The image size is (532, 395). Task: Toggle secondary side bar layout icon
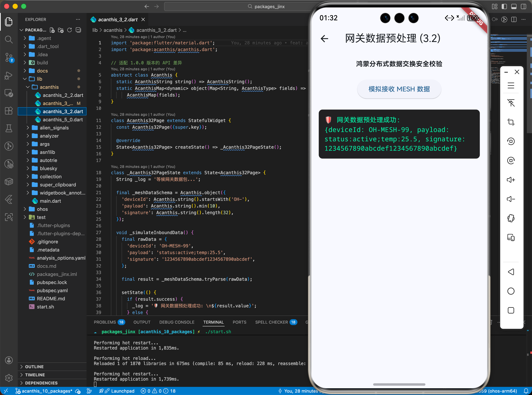[x=523, y=6]
